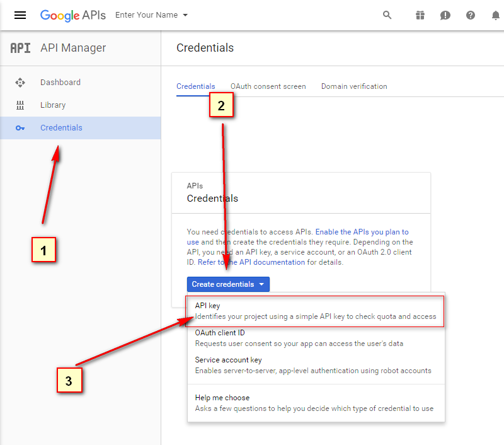Select the Credentials tab

click(195, 86)
